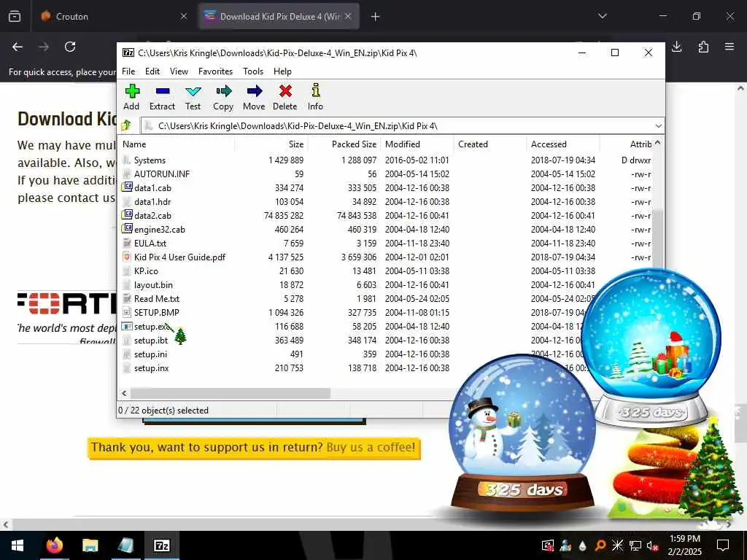Viewport: 747px width, 560px height.
Task: Select the setup.ini file
Action: pos(150,354)
